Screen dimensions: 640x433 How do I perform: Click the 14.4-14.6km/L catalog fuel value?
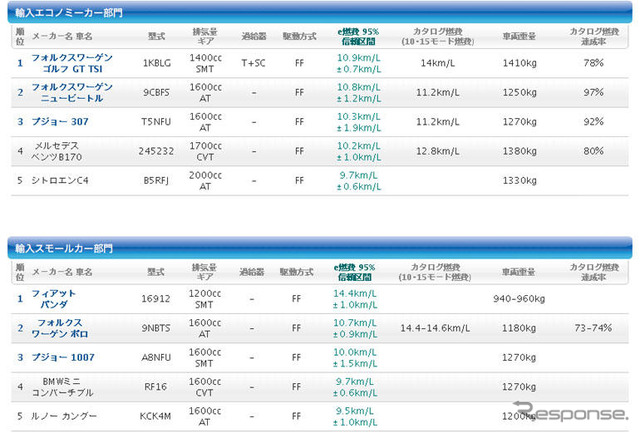(435, 328)
